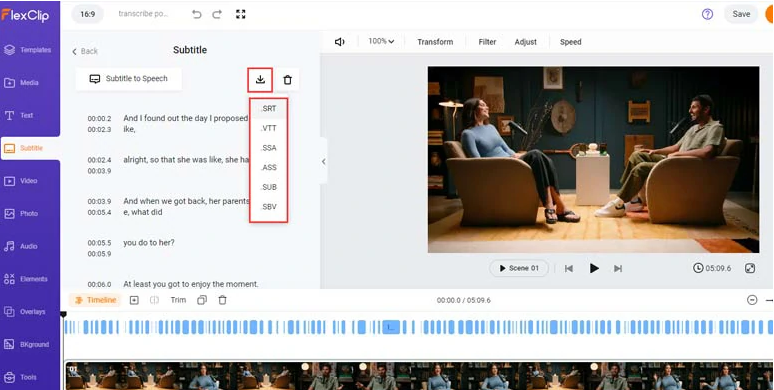Viewport: 774px width, 390px height.
Task: Skip to next scene
Action: 618,269
